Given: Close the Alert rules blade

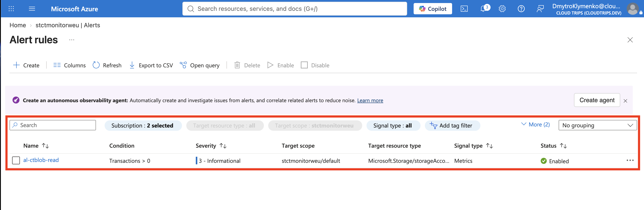Looking at the screenshot, I should [x=630, y=40].
